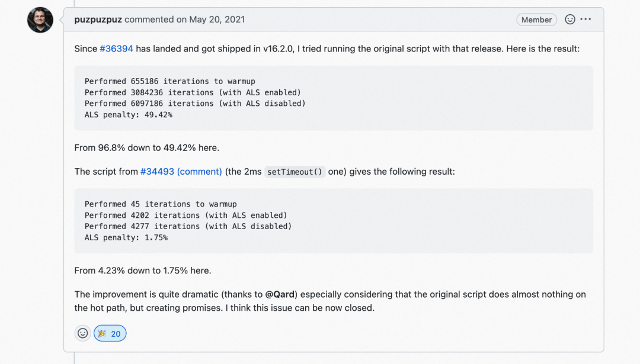
Task: Click the "From 4.23% down to 1.75%" sentence
Action: [142, 270]
